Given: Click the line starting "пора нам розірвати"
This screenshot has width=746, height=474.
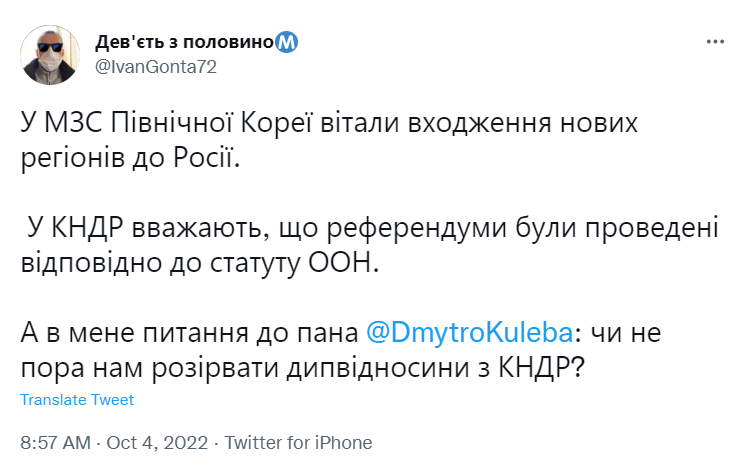Looking at the screenshot, I should (302, 366).
